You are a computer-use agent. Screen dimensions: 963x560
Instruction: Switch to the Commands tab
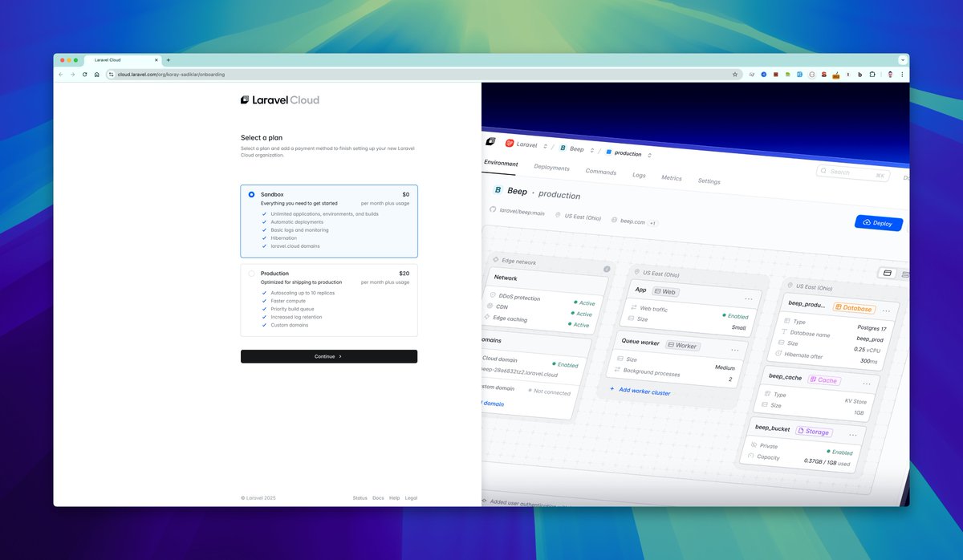(x=600, y=172)
